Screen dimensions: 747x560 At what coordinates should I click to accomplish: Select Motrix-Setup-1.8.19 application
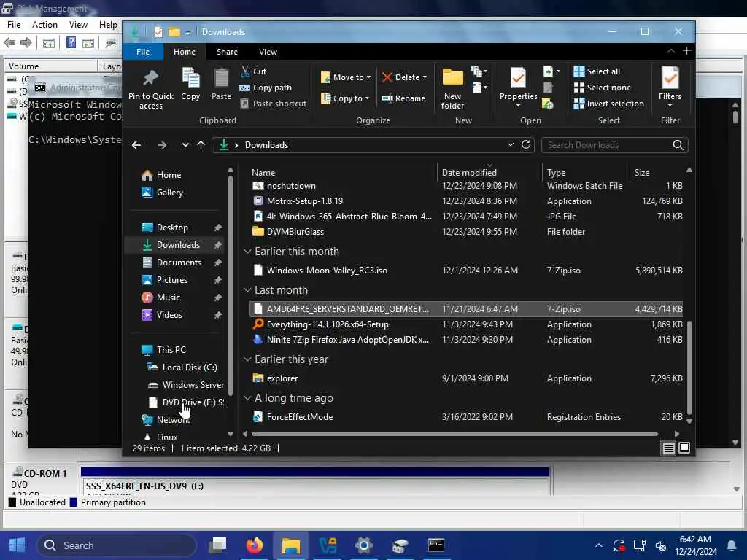pos(466,201)
